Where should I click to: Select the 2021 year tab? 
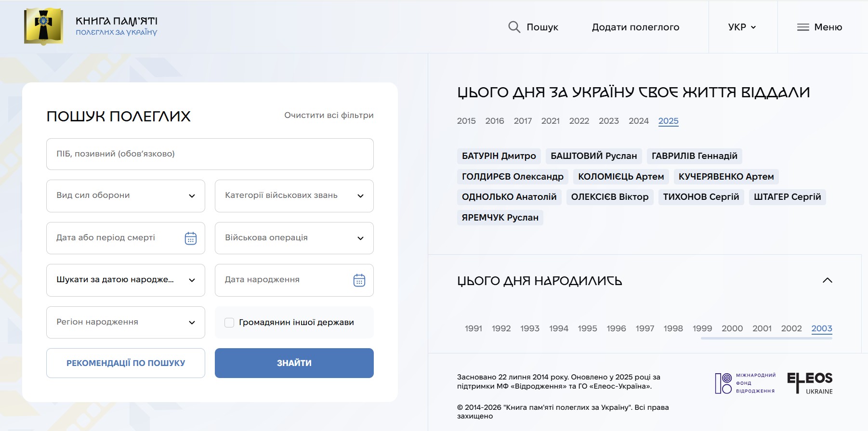tap(551, 121)
